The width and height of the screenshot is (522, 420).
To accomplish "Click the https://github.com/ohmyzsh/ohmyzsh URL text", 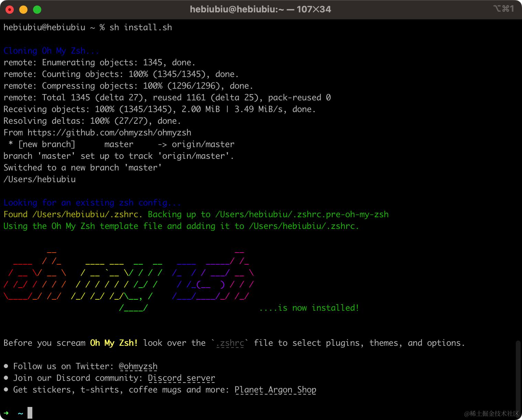I will 109,133.
